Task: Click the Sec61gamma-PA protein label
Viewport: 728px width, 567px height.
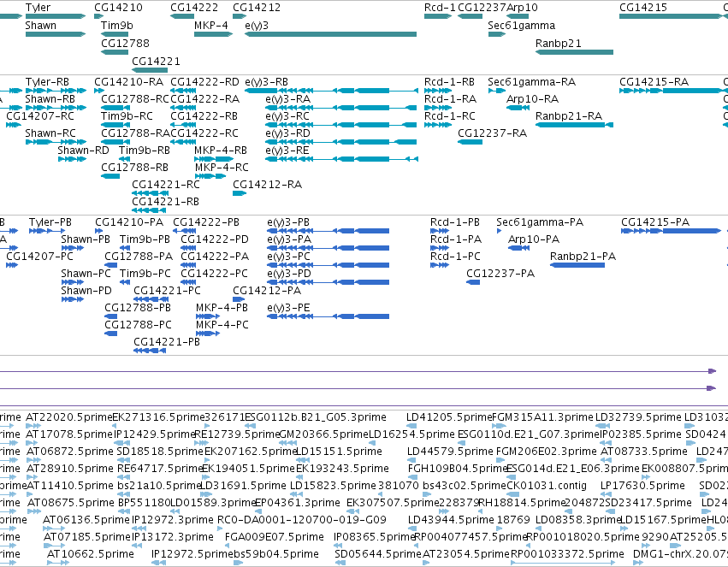Action: point(540,222)
